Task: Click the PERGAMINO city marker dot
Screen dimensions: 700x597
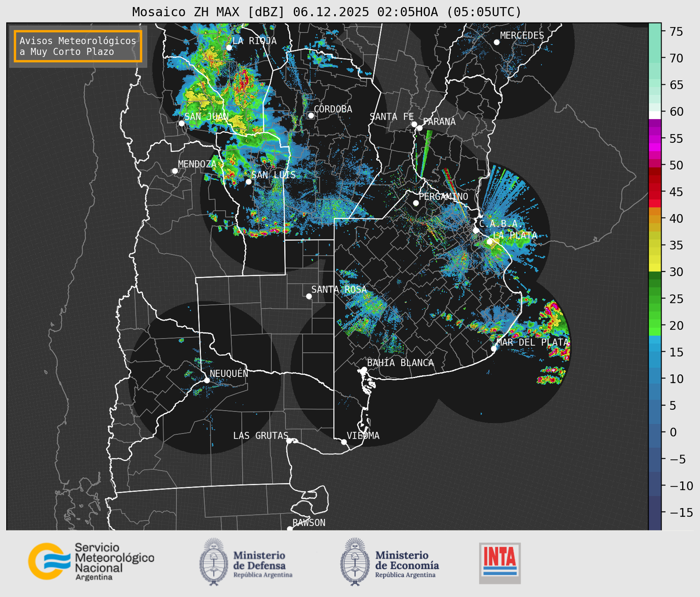Action: [416, 203]
